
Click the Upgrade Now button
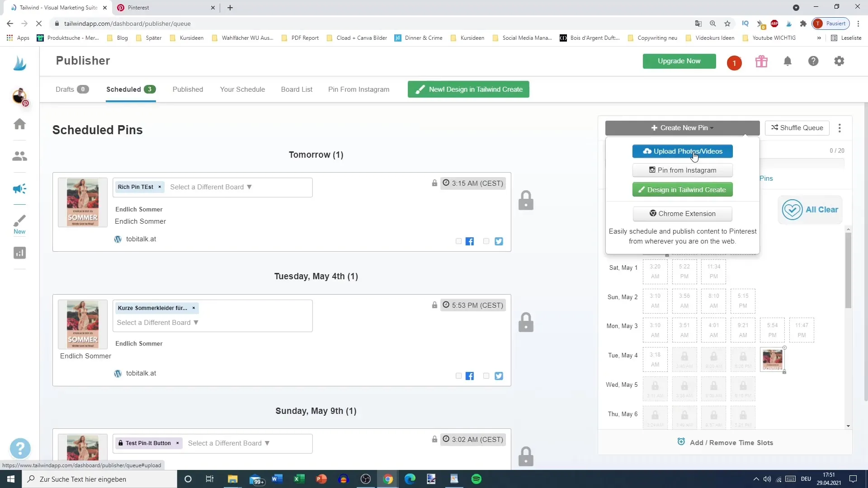[x=679, y=61]
